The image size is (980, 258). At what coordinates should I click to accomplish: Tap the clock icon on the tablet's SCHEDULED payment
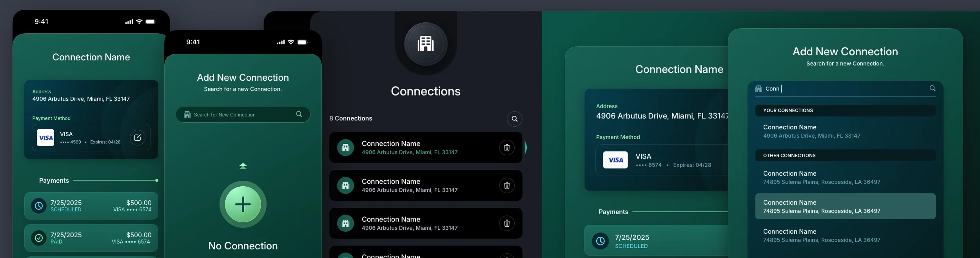[600, 241]
